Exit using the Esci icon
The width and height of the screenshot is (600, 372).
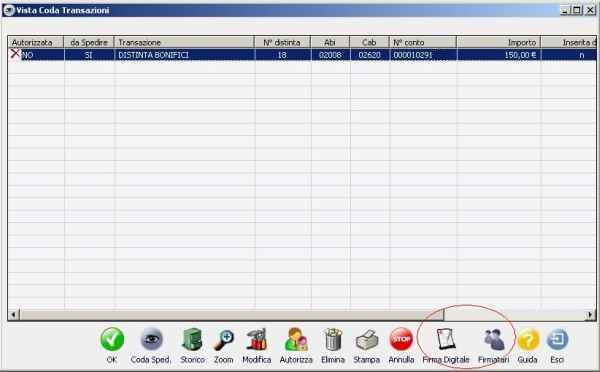click(x=557, y=339)
